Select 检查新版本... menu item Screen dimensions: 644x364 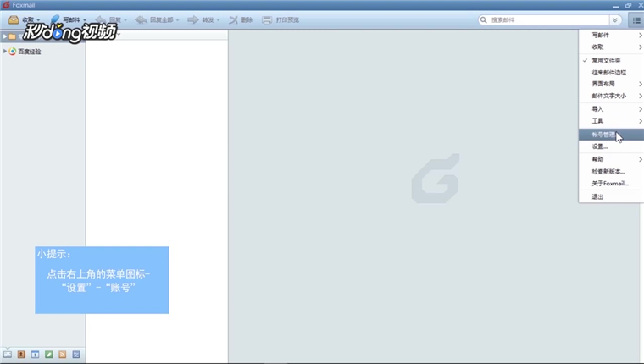611,172
